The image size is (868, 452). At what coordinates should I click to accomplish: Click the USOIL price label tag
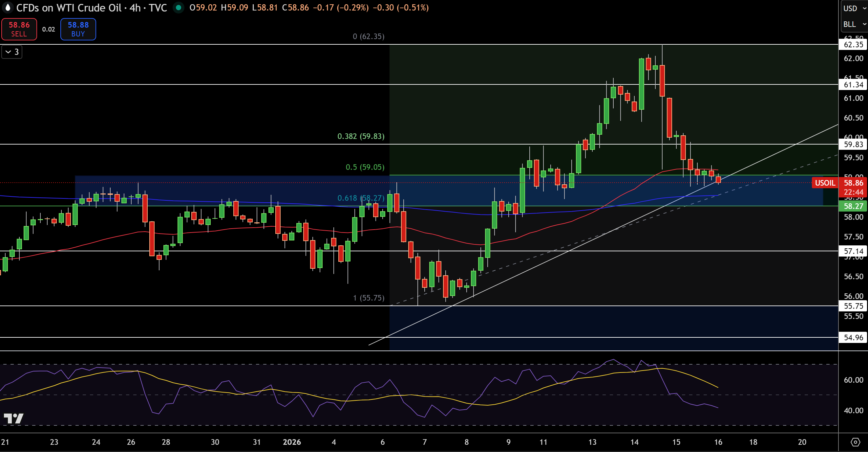click(x=825, y=183)
